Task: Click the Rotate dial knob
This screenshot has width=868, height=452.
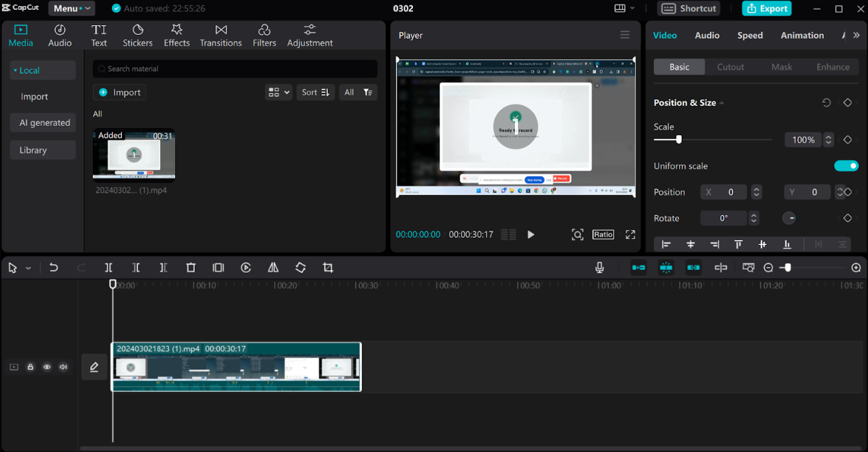Action: coord(789,218)
